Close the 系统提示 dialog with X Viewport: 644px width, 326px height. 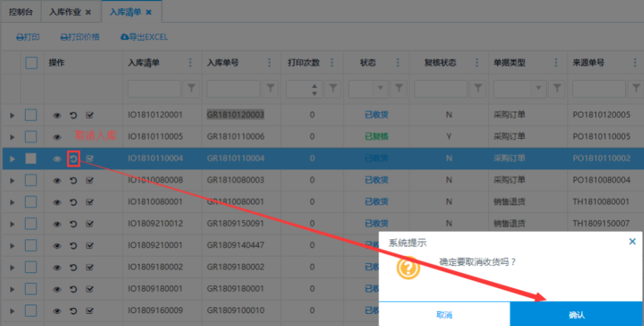[632, 242]
